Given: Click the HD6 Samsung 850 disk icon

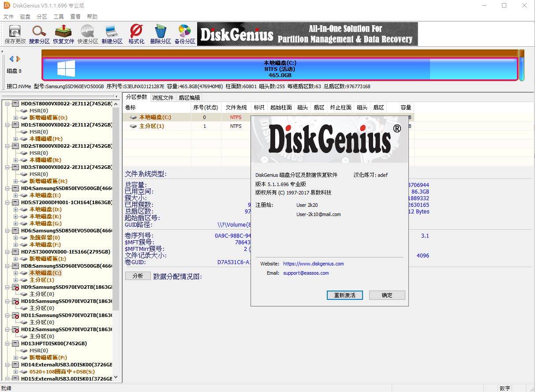Looking at the screenshot, I should tap(15, 231).
